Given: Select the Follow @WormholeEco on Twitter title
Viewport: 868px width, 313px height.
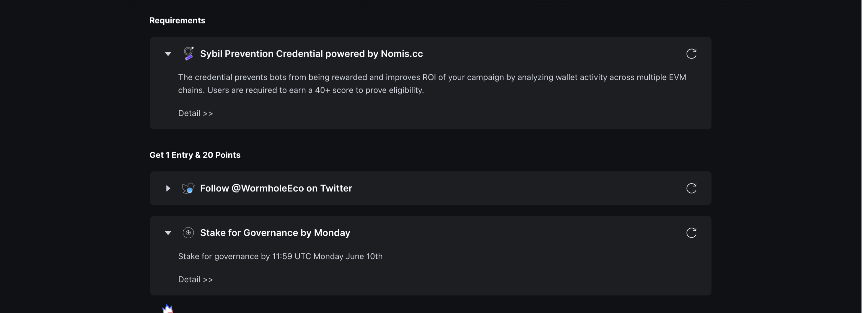Looking at the screenshot, I should click(276, 188).
